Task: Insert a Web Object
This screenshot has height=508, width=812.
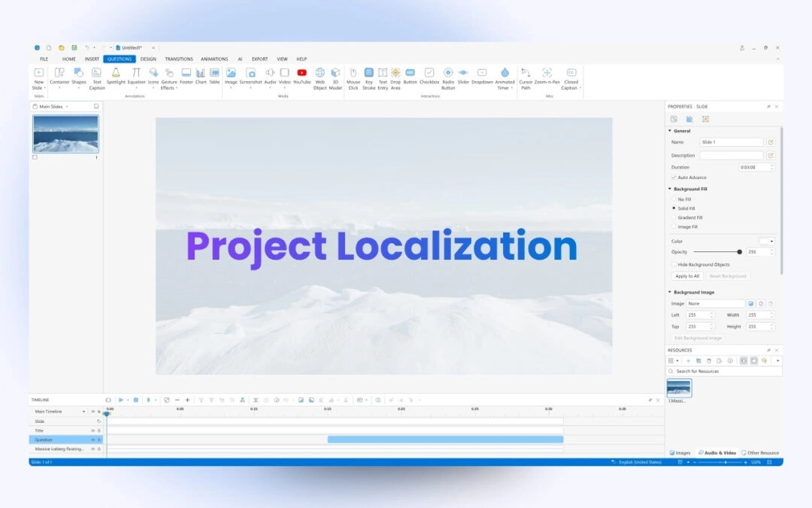Action: point(320,79)
